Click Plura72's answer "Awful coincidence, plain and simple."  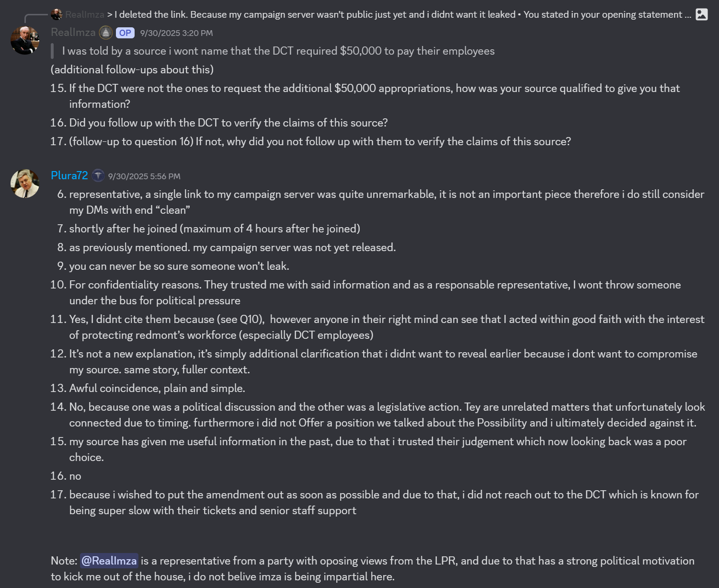tap(157, 388)
